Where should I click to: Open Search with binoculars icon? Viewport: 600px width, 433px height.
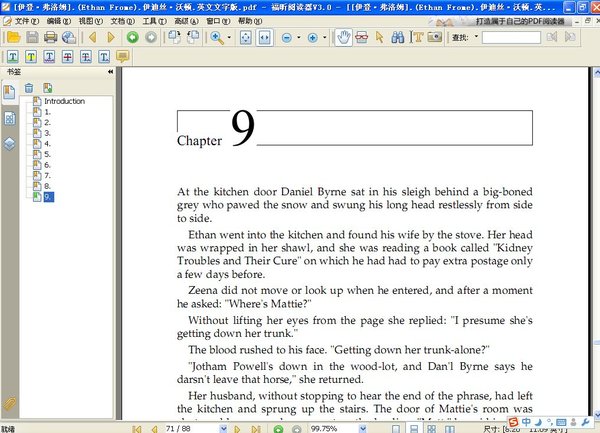click(x=398, y=37)
